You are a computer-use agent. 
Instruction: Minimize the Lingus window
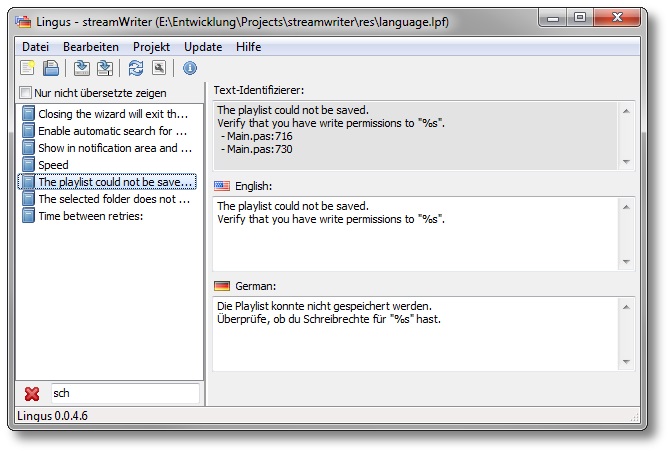[553, 18]
